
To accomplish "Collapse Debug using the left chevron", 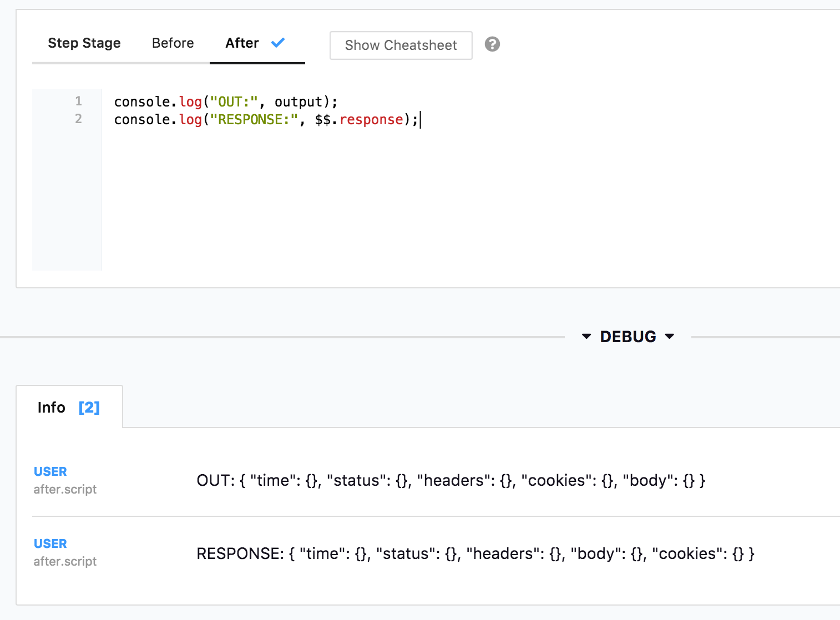I will [x=587, y=336].
